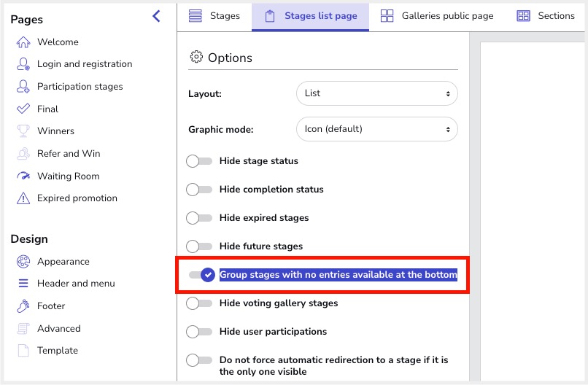The image size is (588, 385).
Task: Open the Final page entry
Action: [47, 109]
